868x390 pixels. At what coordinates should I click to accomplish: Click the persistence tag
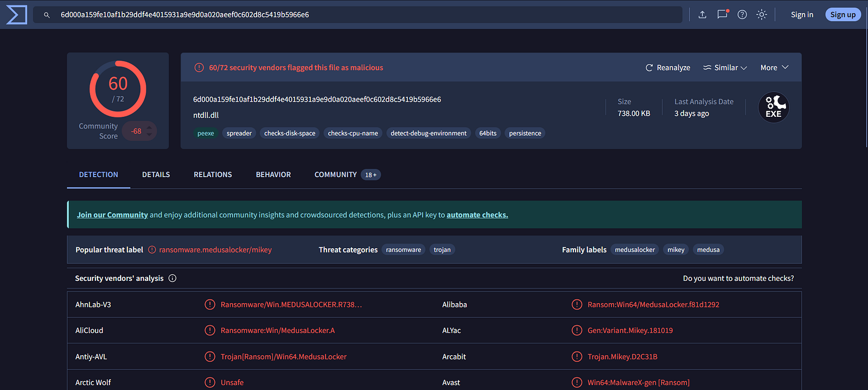click(525, 133)
